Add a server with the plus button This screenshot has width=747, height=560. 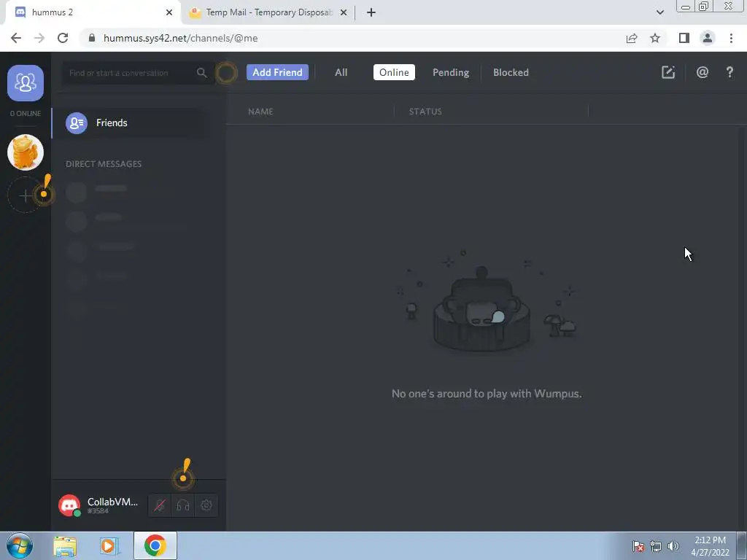click(x=26, y=195)
